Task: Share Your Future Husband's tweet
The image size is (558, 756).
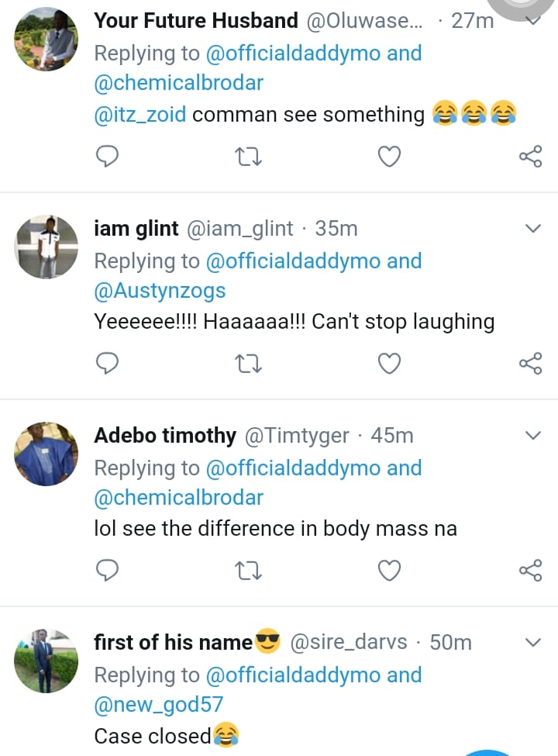Action: pyautogui.click(x=530, y=157)
